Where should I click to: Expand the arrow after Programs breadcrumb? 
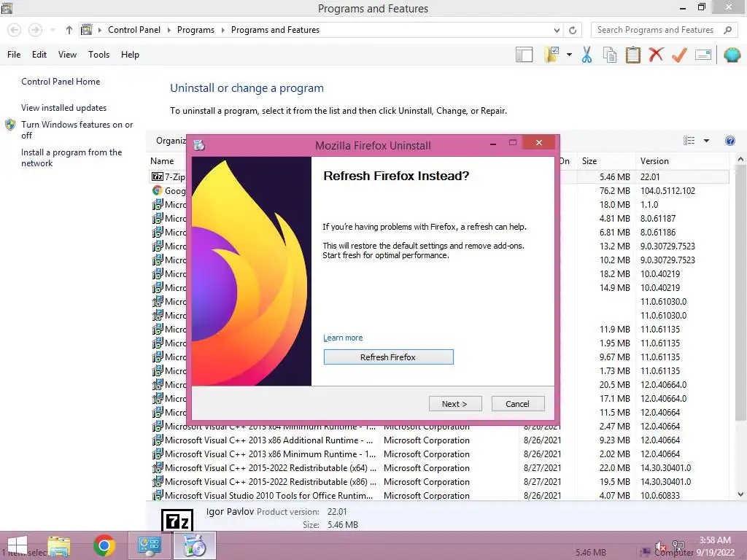coord(222,30)
